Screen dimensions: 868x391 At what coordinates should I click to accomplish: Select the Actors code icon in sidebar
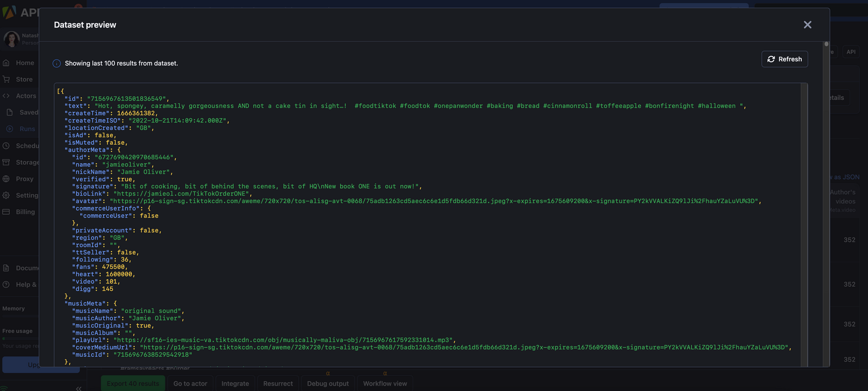coord(7,96)
